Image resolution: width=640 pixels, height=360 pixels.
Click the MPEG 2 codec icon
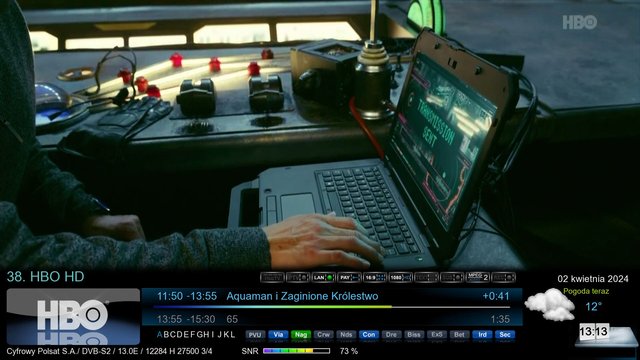tap(478, 278)
